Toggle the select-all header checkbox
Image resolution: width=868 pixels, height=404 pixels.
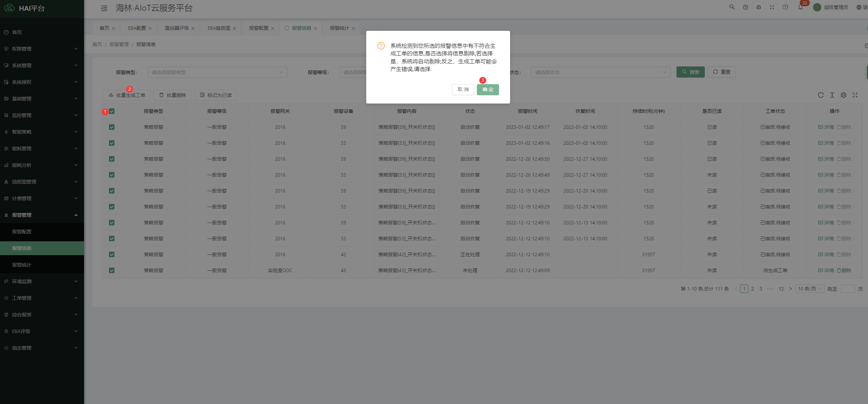(x=112, y=111)
